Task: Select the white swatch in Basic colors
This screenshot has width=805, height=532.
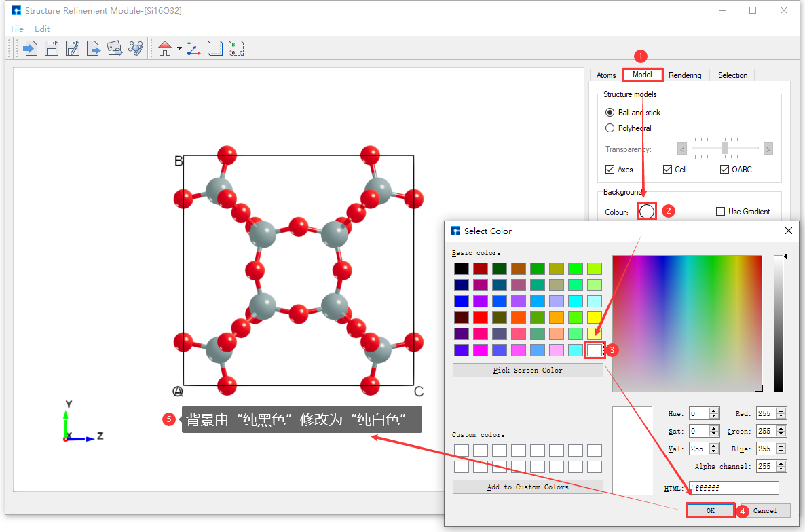Action: pos(594,349)
